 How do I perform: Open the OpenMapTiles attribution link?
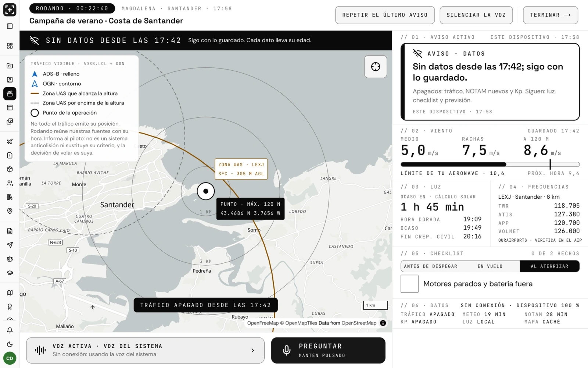pos(301,323)
